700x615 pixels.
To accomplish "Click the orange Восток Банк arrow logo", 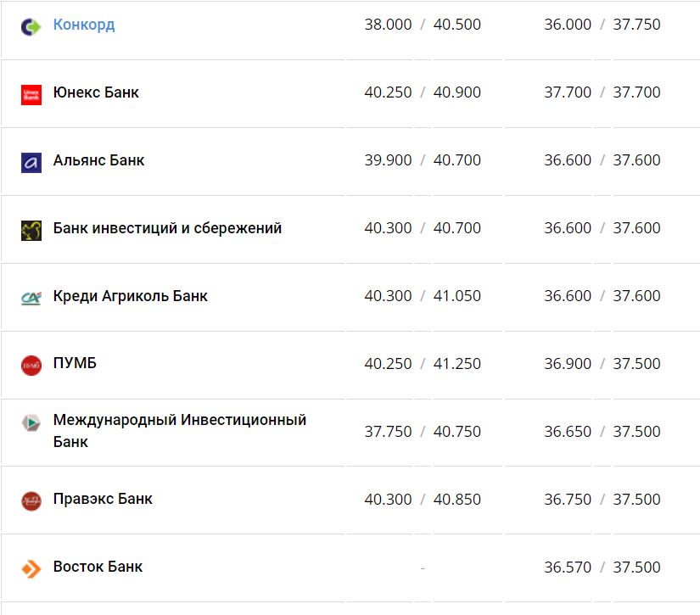I will (31, 567).
